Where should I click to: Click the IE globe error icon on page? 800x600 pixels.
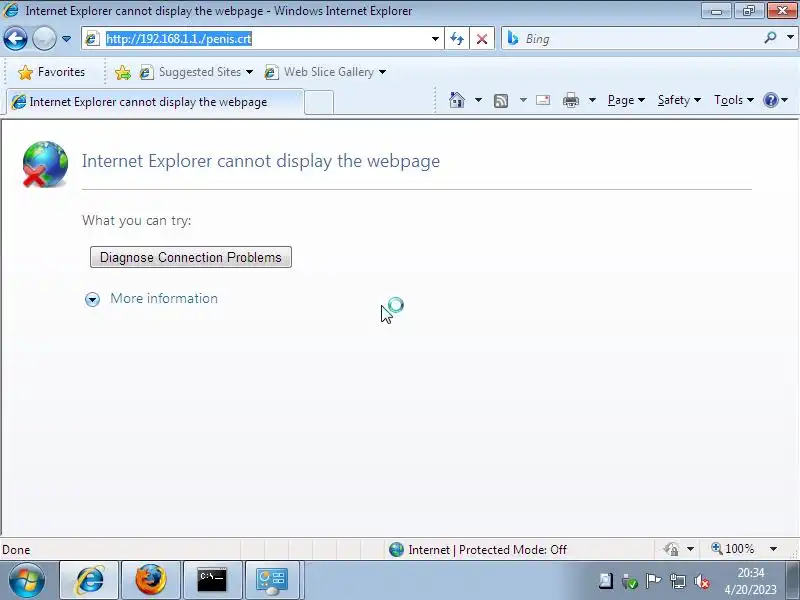pyautogui.click(x=45, y=164)
